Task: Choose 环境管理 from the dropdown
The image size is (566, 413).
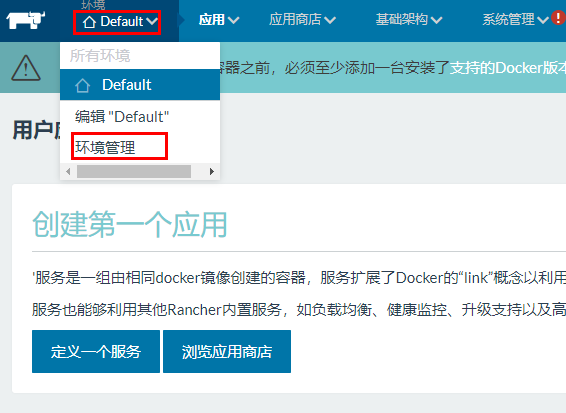Action: pyautogui.click(x=105, y=147)
